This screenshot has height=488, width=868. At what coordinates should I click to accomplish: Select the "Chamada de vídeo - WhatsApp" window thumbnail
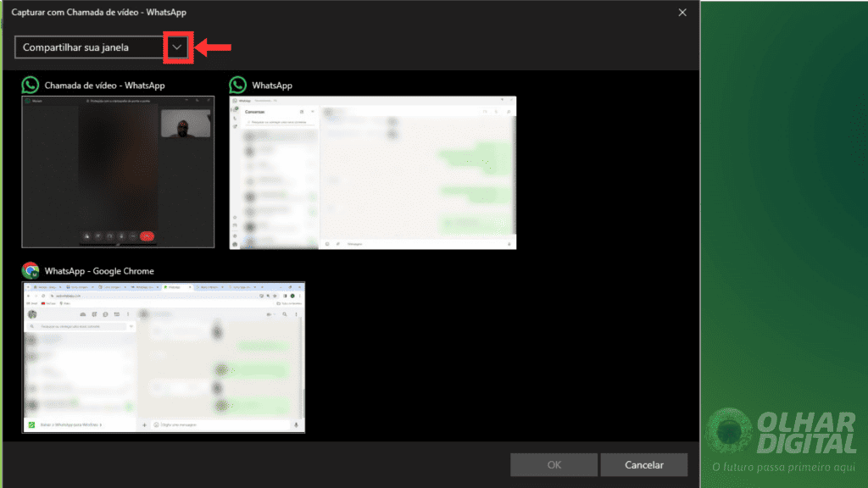[x=117, y=171]
